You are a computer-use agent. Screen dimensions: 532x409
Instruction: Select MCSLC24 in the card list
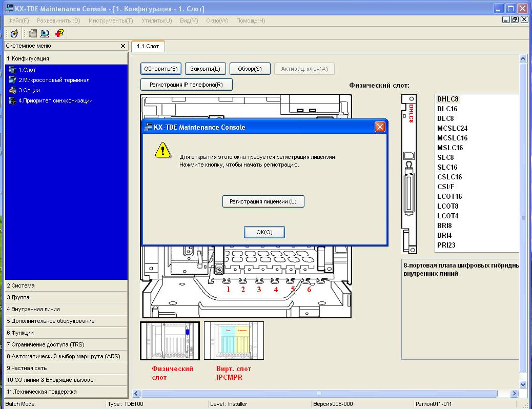point(452,128)
